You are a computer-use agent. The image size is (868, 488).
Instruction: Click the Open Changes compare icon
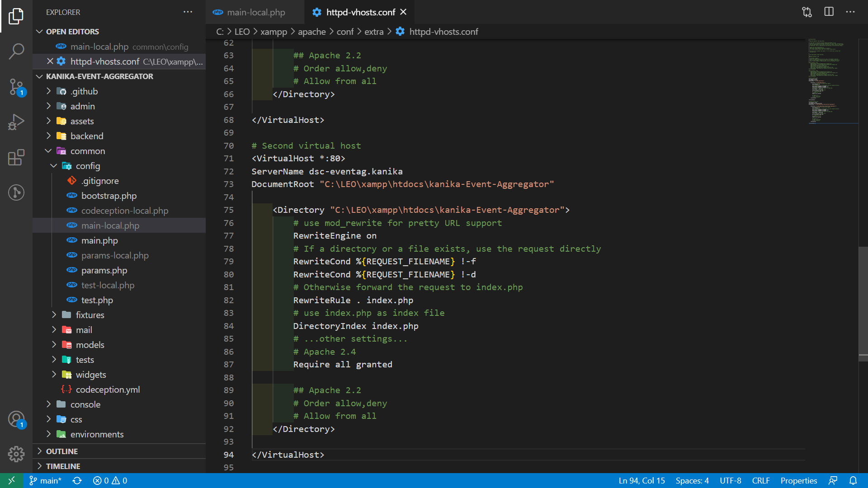807,12
